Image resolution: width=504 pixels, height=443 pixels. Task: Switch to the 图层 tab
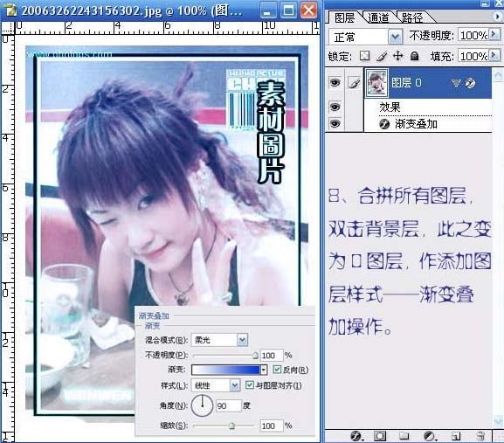pos(344,17)
